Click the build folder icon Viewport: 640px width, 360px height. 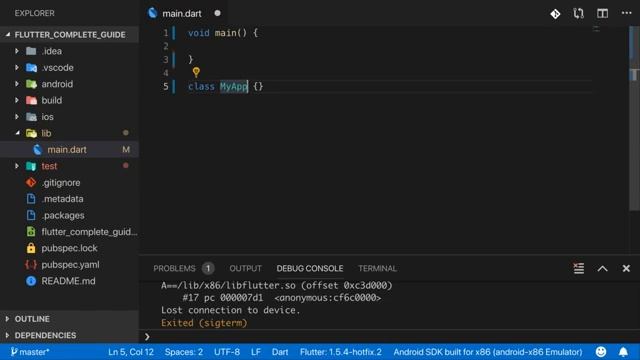(x=31, y=100)
